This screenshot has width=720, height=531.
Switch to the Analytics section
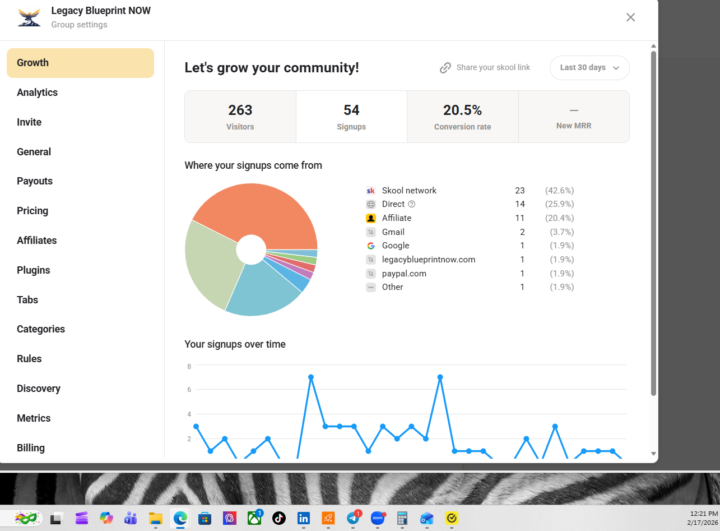click(37, 92)
